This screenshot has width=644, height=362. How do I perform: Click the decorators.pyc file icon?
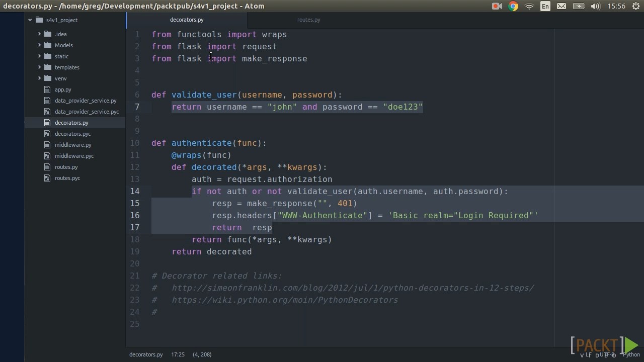(x=48, y=134)
